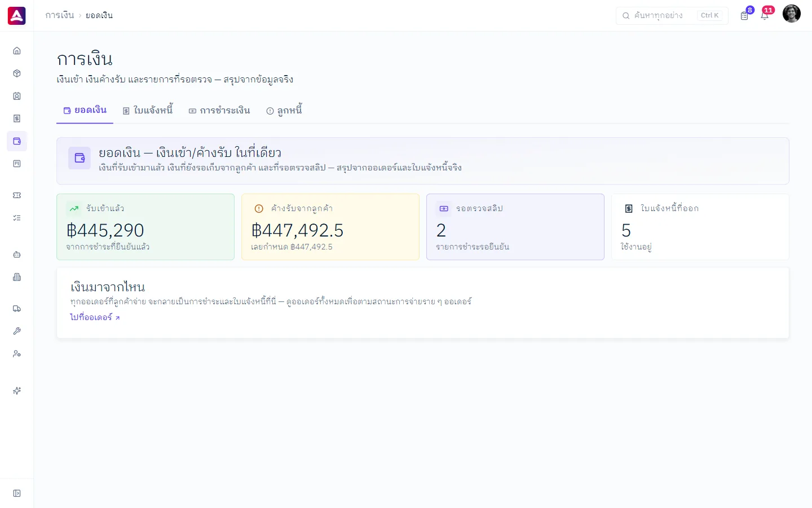The image size is (812, 508).
Task: Open the clipboard icon with 8 badge
Action: point(745,15)
